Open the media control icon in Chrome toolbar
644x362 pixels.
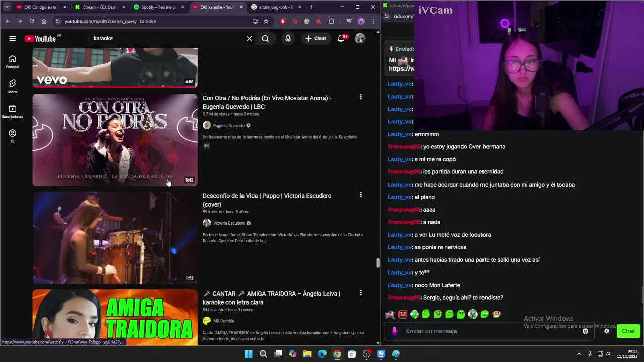click(x=349, y=21)
